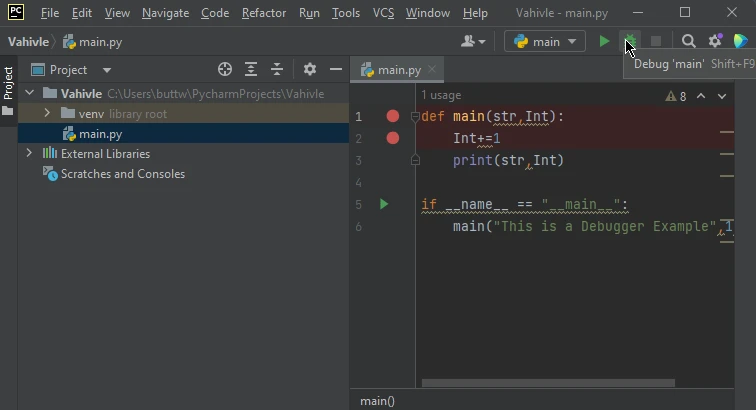The image size is (756, 410).
Task: Click the fold end marker on line 3
Action: [x=415, y=160]
